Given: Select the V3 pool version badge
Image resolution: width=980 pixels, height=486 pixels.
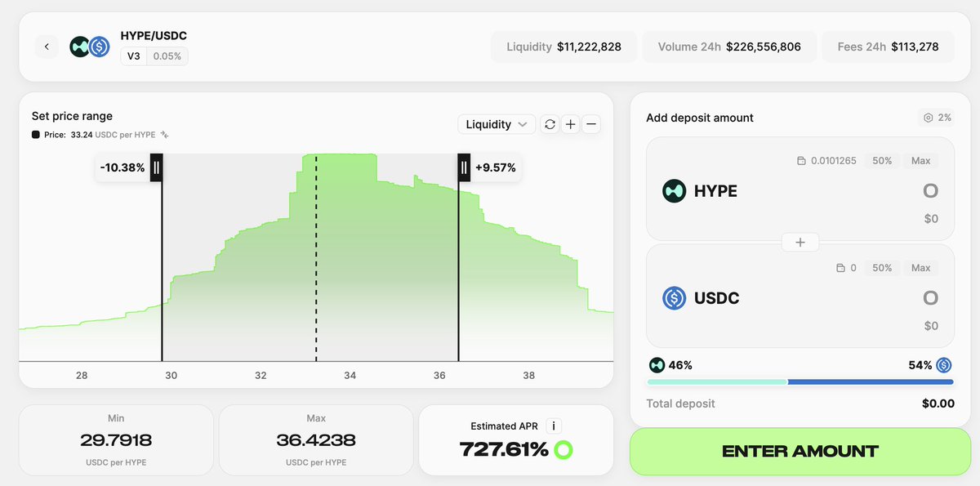Looking at the screenshot, I should (x=134, y=56).
